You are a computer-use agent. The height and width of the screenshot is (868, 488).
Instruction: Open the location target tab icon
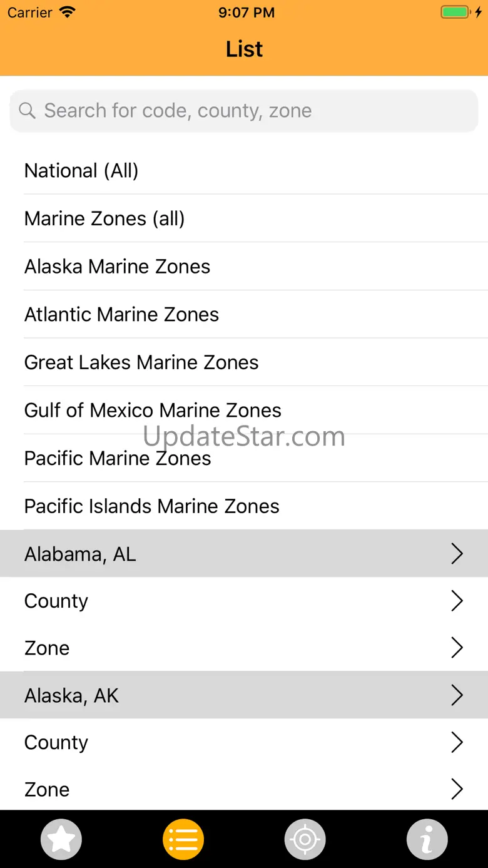pyautogui.click(x=305, y=839)
